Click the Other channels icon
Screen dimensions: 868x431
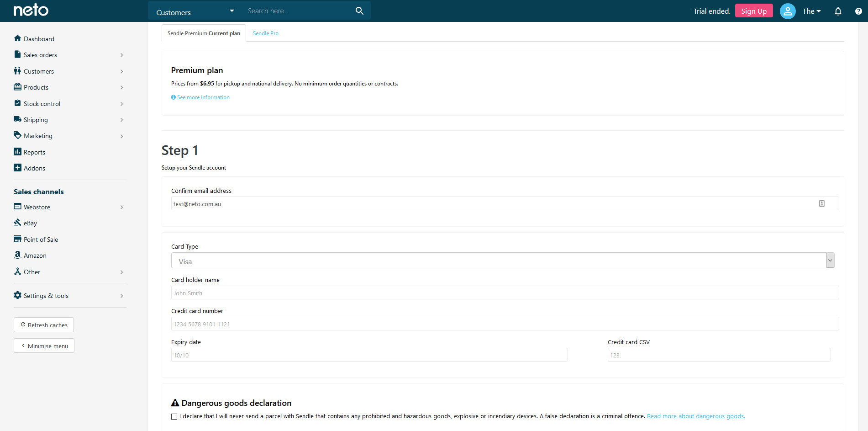point(17,271)
